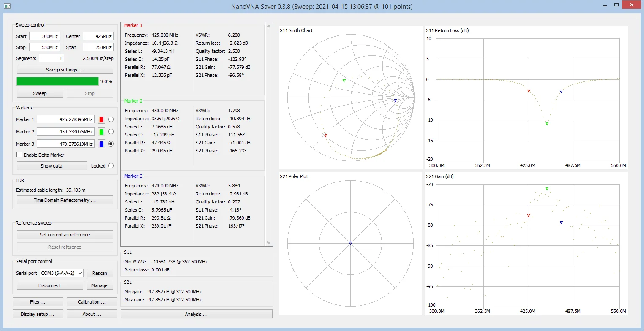The width and height of the screenshot is (644, 331).
Task: Click green marker triangle on Smith Chart
Action: click(344, 81)
